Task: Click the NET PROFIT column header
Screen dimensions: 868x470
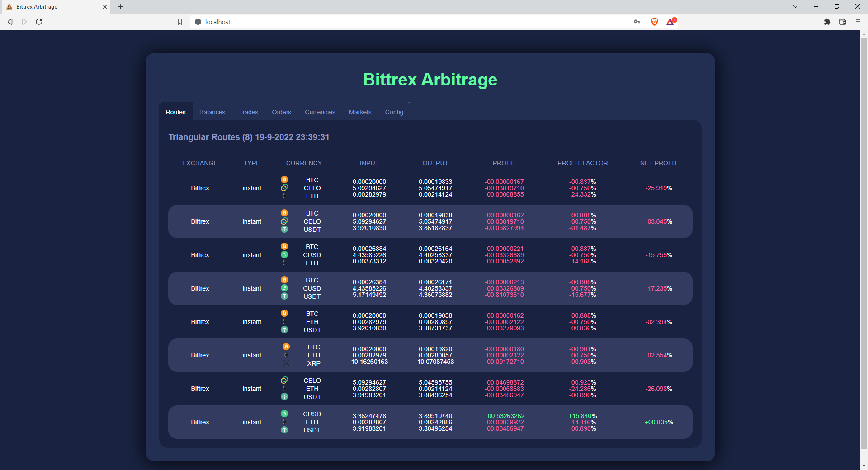Action: (x=659, y=163)
